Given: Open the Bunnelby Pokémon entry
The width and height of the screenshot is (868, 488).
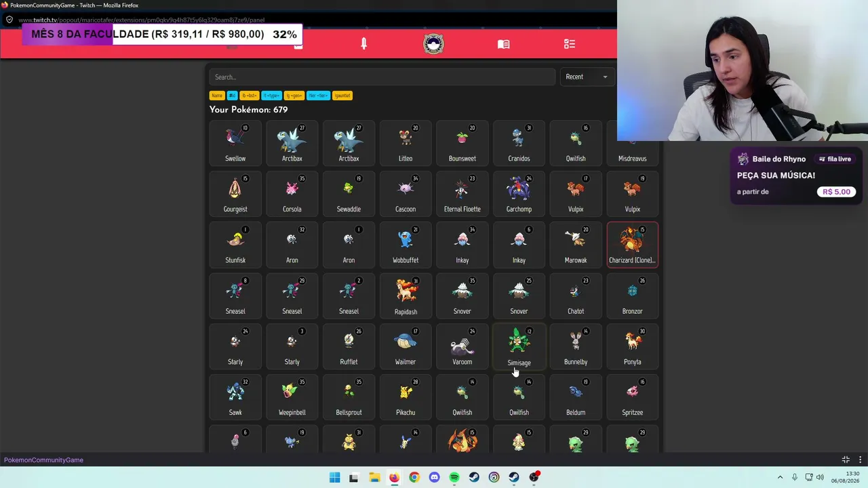Looking at the screenshot, I should (576, 347).
